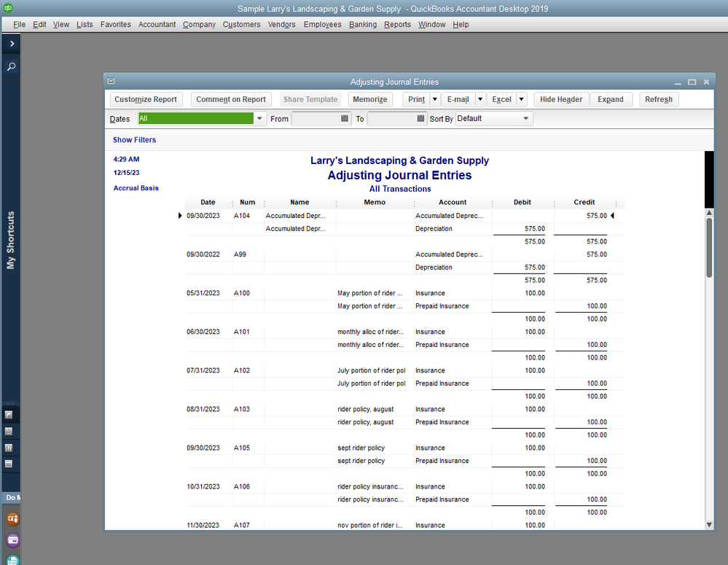Expand the collapsed left sidebar arrow
The width and height of the screenshot is (728, 565).
[12, 44]
